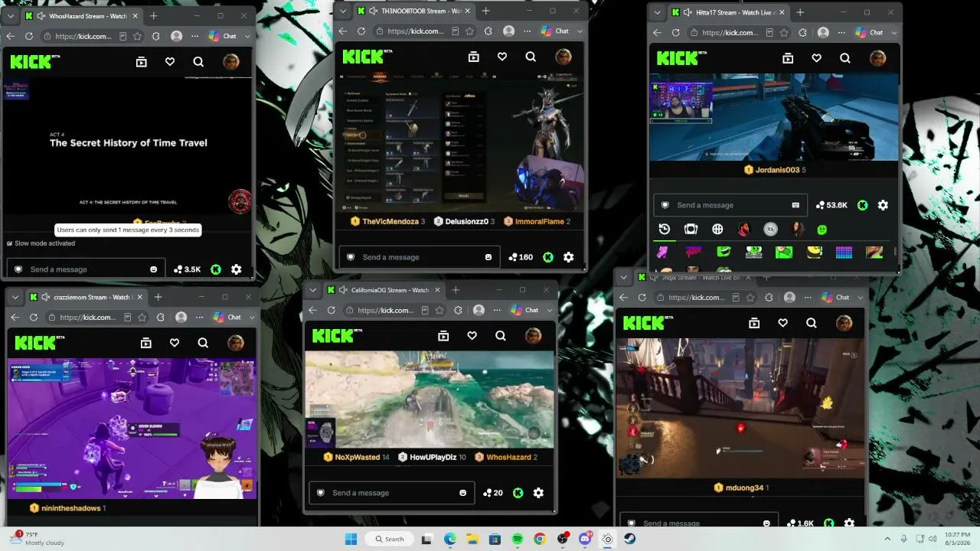Screen dimensions: 980x551
Task: Open tab list dropdown in crazziemom window
Action: click(x=17, y=297)
